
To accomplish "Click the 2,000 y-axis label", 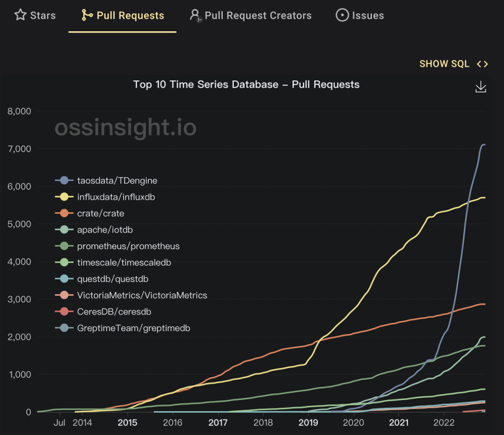I will [x=19, y=337].
